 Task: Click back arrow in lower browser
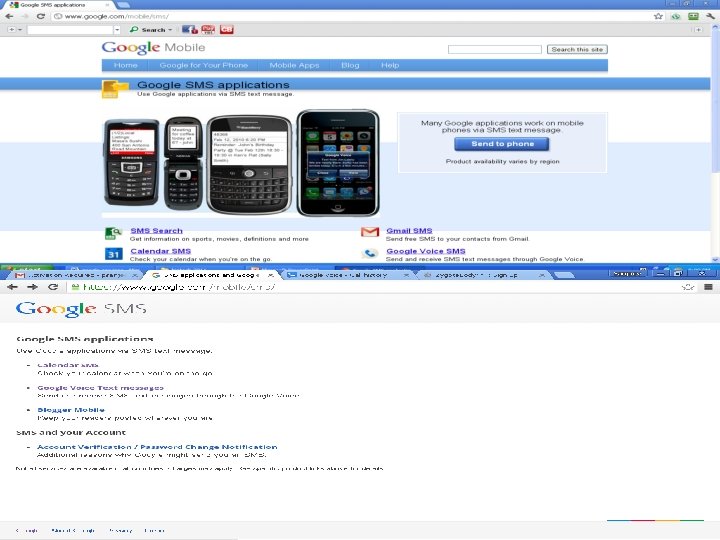(12, 287)
